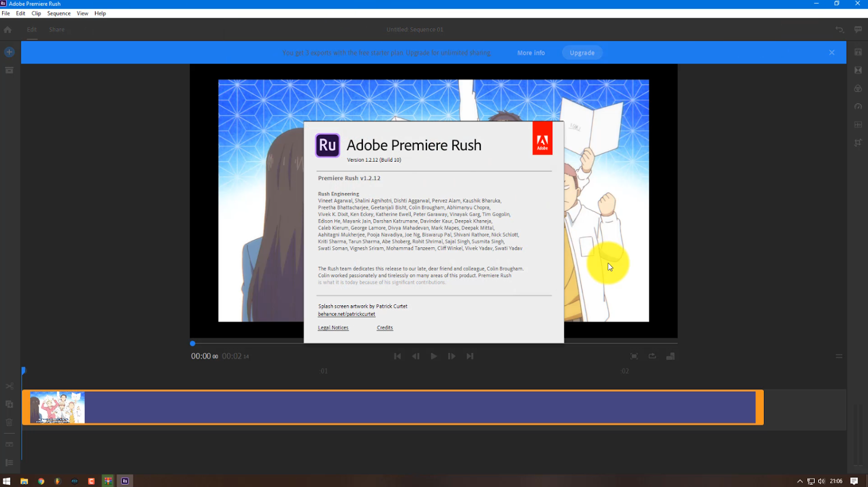Click the Adobe logo in About dialog
This screenshot has height=487, width=868.
tap(542, 138)
